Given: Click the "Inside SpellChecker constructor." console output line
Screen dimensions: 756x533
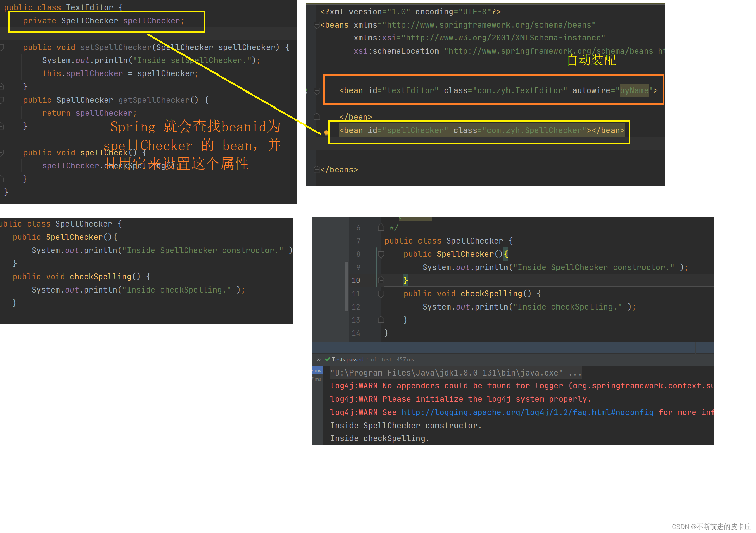Looking at the screenshot, I should tap(406, 426).
